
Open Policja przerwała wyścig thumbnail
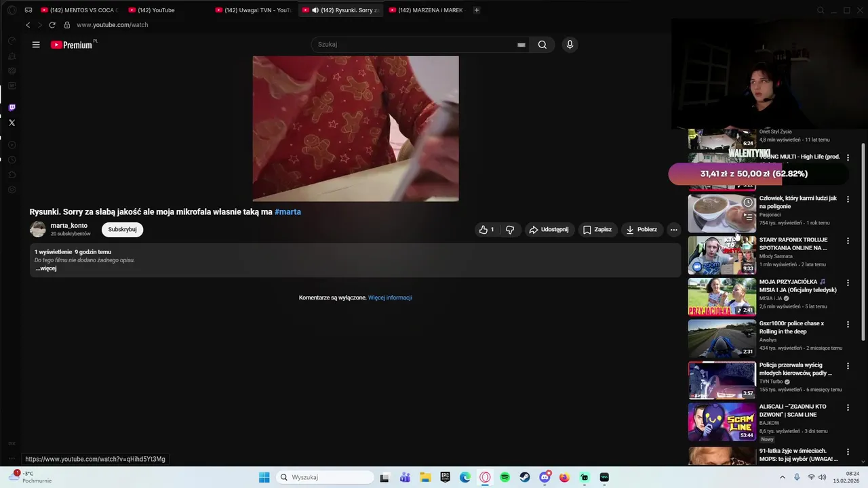[722, 380]
